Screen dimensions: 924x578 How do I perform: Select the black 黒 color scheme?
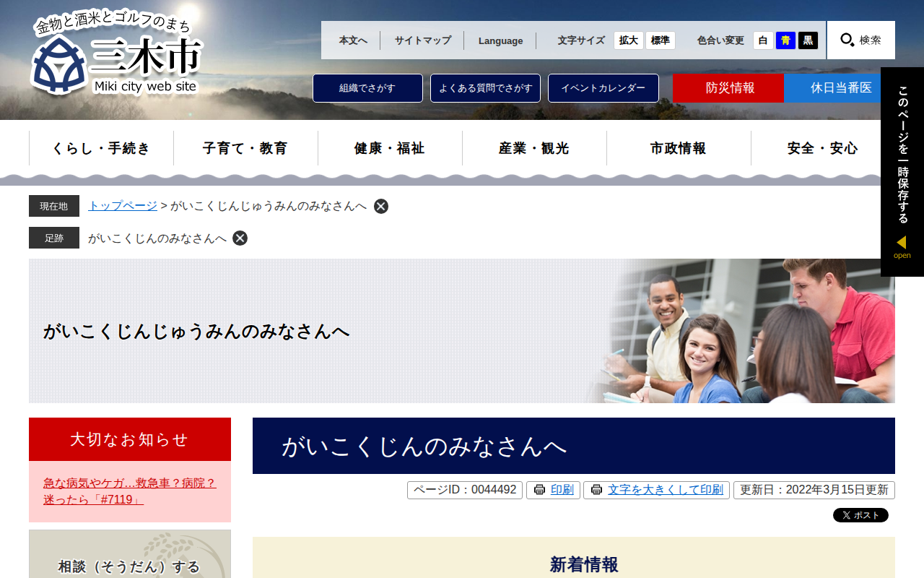pyautogui.click(x=808, y=40)
